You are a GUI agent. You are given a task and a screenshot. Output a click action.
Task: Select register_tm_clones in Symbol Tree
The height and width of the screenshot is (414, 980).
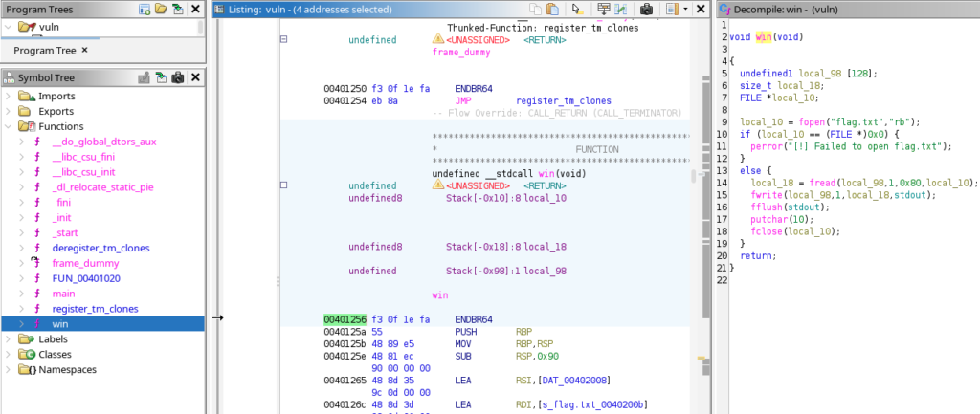pos(95,309)
